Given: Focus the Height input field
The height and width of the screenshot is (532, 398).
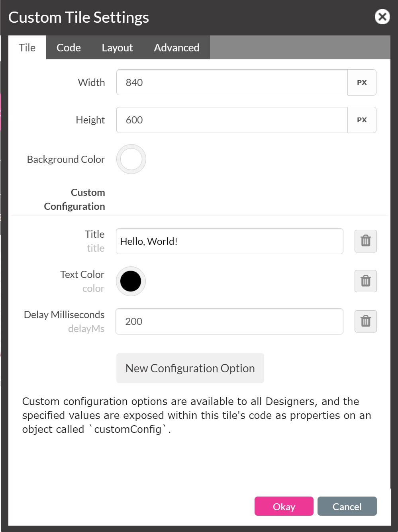Looking at the screenshot, I should tap(232, 120).
